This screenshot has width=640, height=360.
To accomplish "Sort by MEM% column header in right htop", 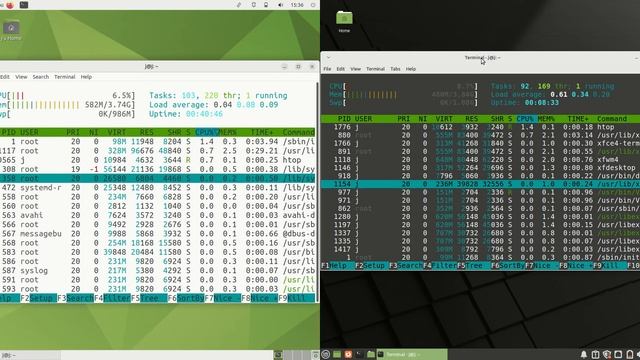I will [x=546, y=119].
